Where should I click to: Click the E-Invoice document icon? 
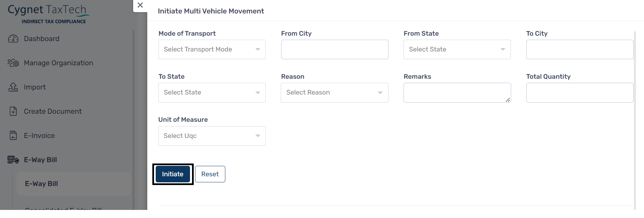pyautogui.click(x=13, y=136)
